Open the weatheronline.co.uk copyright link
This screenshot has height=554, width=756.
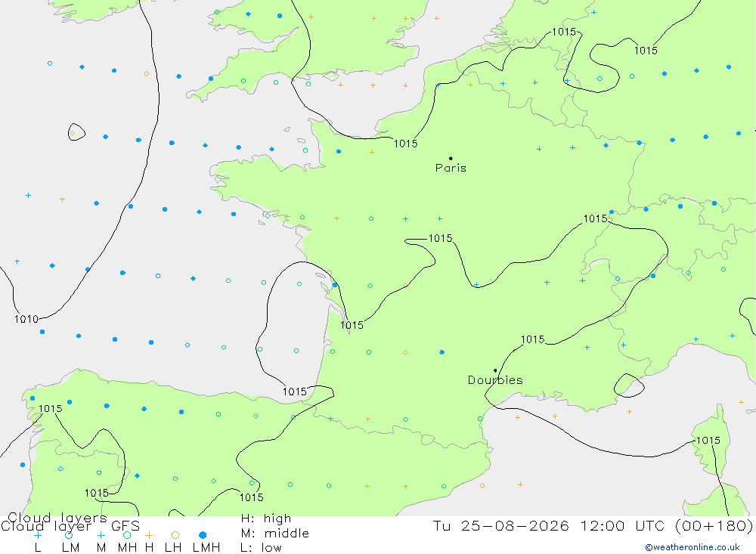click(x=692, y=547)
